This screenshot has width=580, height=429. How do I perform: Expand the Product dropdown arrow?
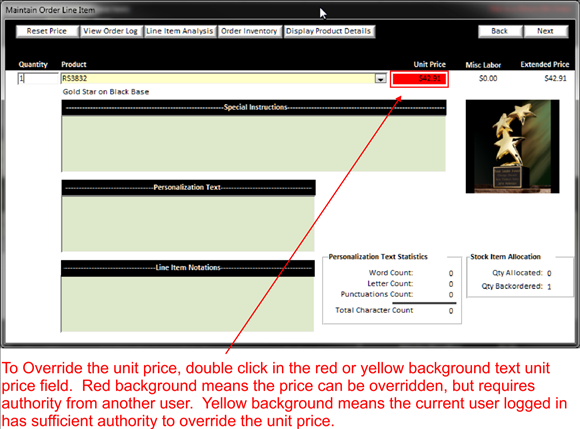(380, 78)
